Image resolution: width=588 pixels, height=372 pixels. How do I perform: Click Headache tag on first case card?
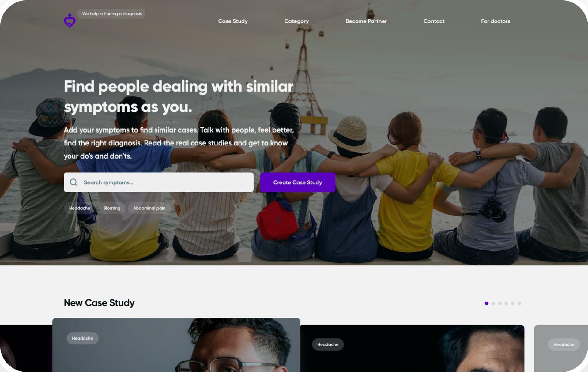click(82, 338)
